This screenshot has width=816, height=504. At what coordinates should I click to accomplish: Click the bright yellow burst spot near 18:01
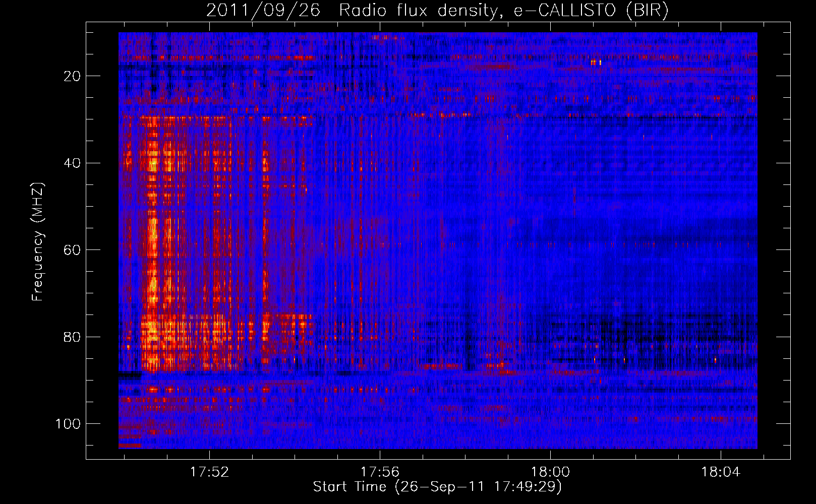(x=597, y=62)
